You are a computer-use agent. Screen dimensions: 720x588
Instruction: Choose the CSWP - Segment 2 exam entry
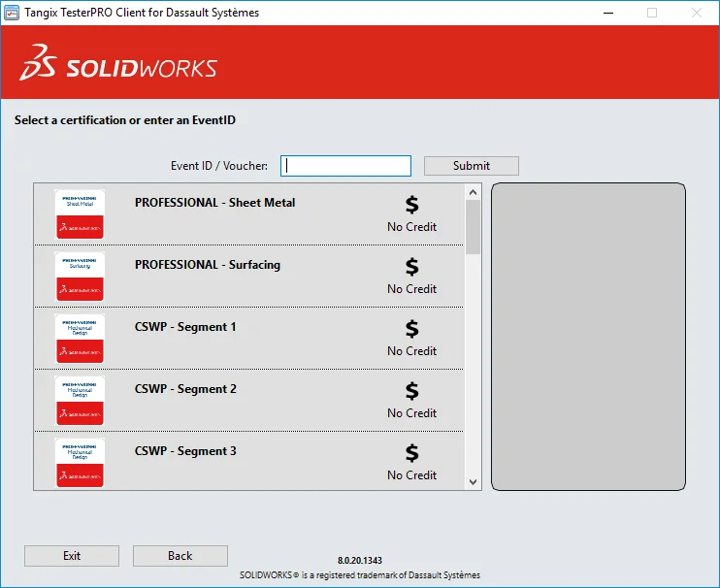[248, 401]
